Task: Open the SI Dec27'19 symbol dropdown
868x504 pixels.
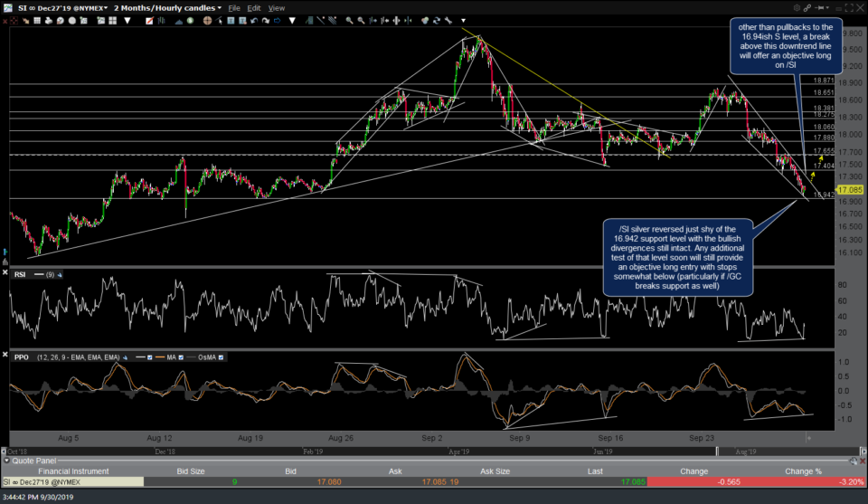Action: point(55,8)
